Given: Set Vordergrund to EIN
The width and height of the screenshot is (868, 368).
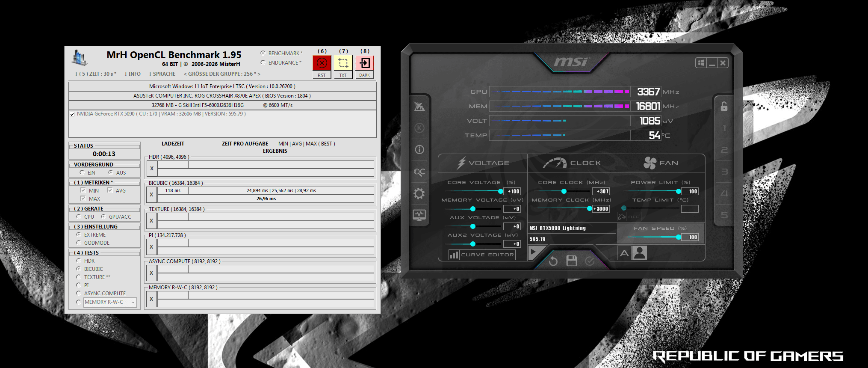Looking at the screenshot, I should click(82, 172).
